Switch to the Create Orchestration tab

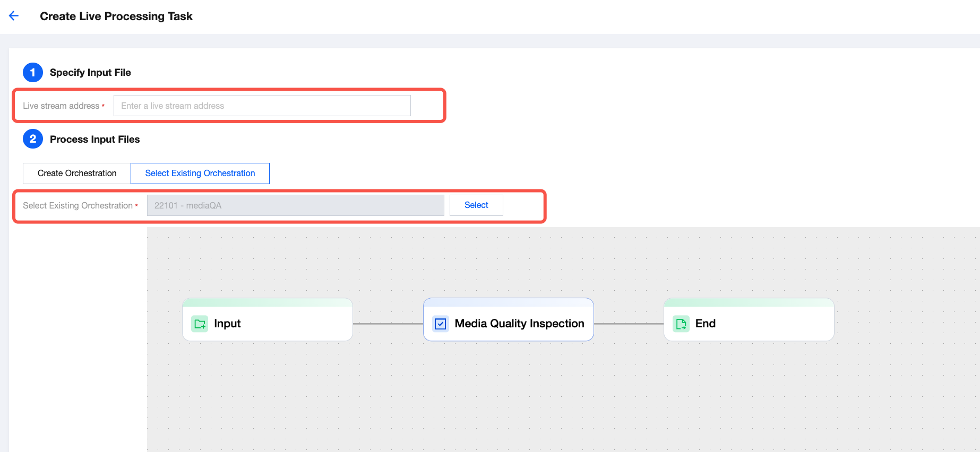[x=77, y=173]
